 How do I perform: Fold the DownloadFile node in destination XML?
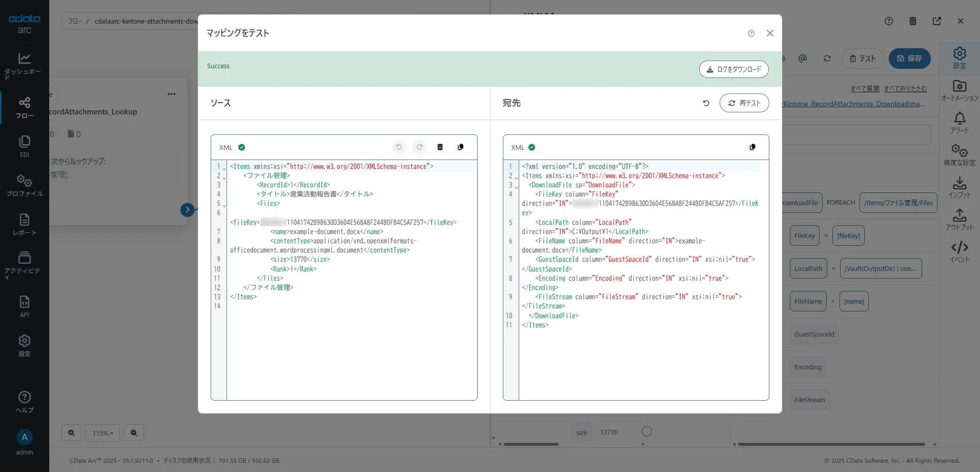point(516,187)
